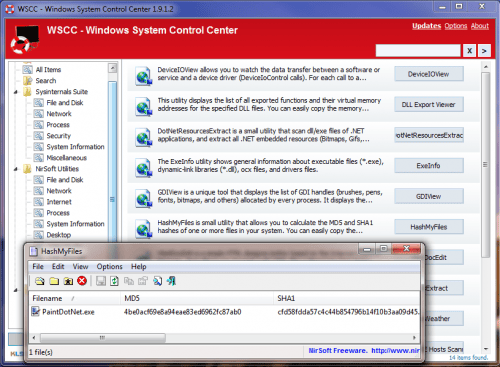Click the X clear-search button in WSCC header
This screenshot has width=500, height=367.
pyautogui.click(x=469, y=51)
